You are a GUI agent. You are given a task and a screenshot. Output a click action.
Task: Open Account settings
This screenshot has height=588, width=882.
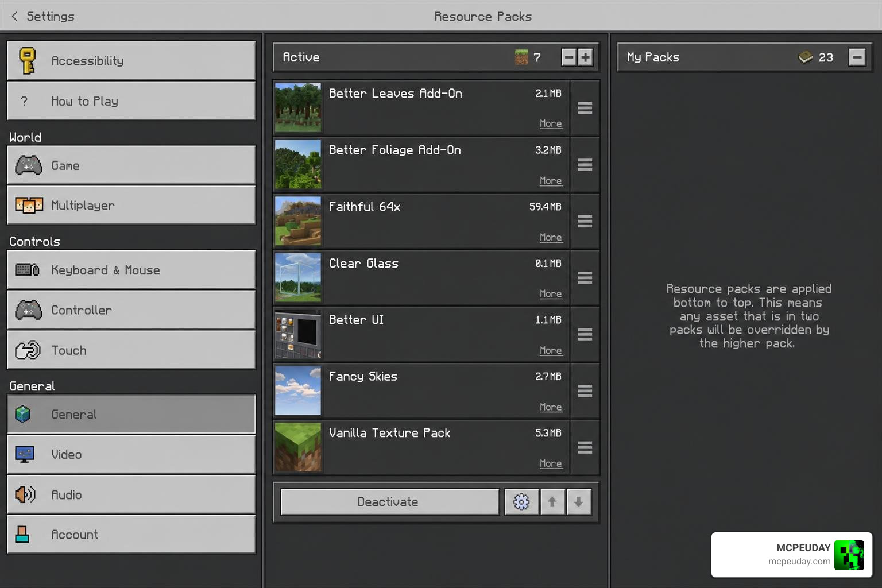click(x=131, y=535)
